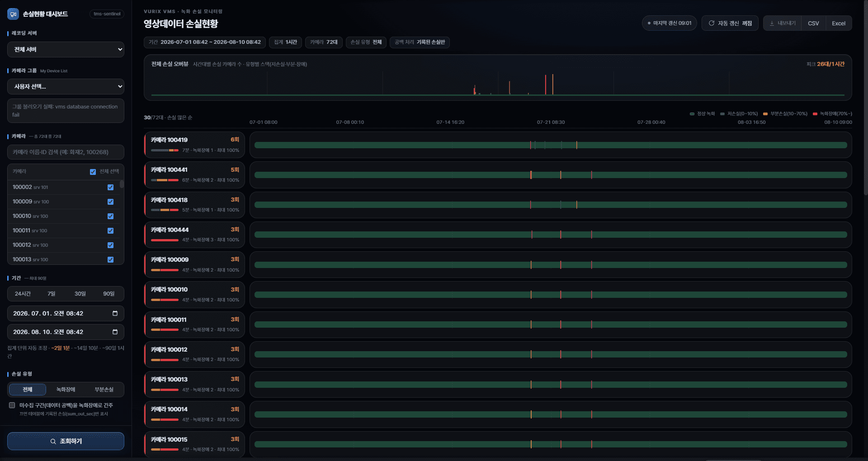
Task: Click the 손실 유형 전체 filter chip
Action: [366, 42]
